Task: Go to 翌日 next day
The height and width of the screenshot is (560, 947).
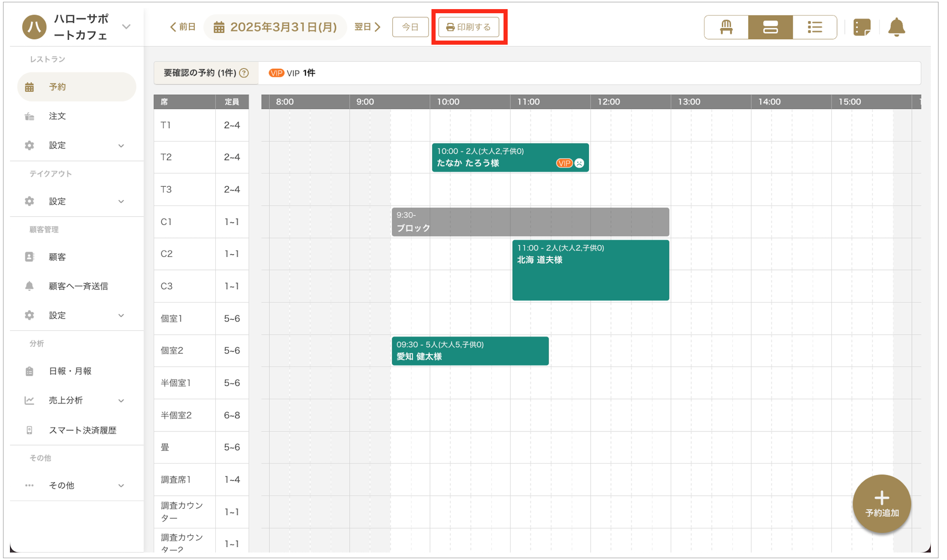Action: click(367, 27)
